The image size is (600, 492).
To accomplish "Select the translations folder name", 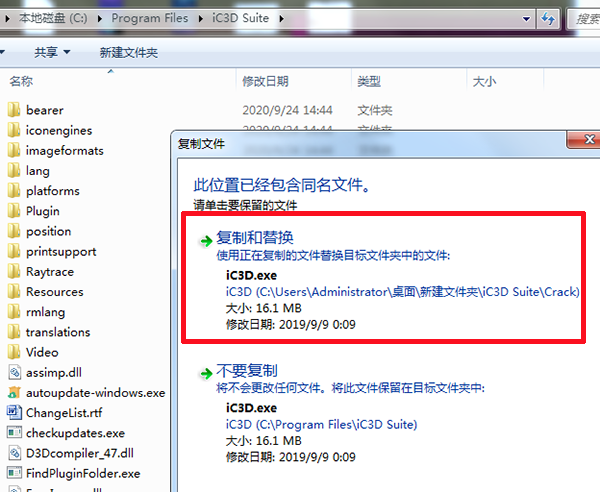I will click(58, 332).
